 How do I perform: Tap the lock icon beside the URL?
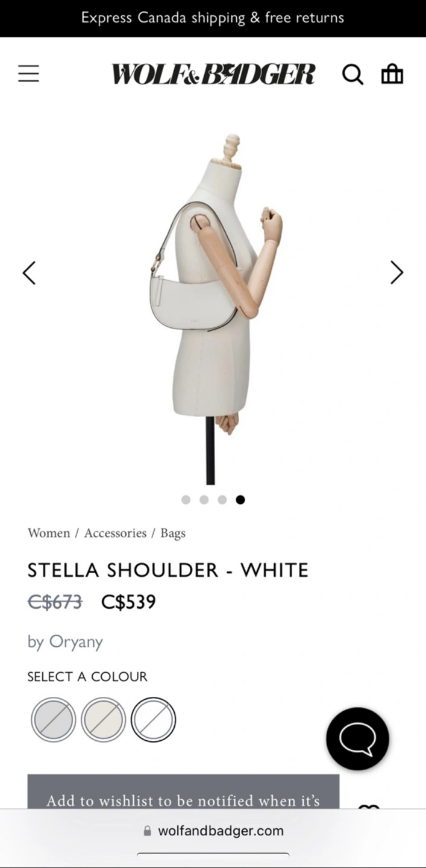coord(148,831)
